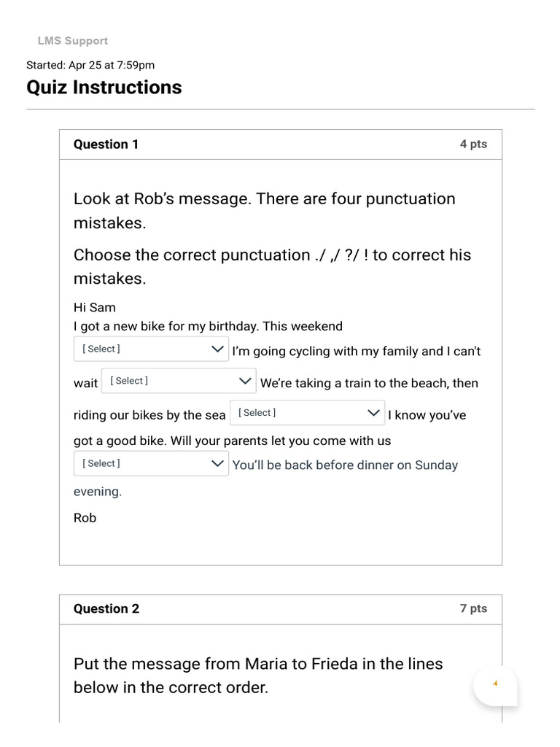
Task: Expand the Select dropdown after "come with us"
Action: 151,463
